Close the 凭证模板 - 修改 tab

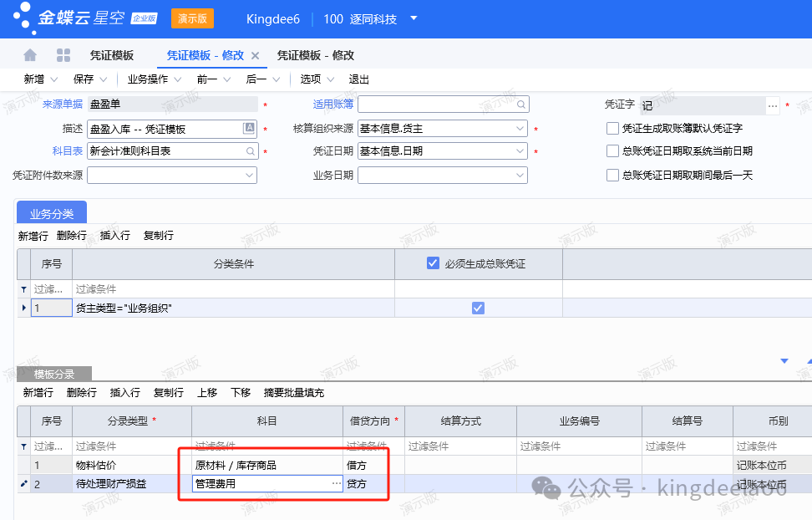point(256,56)
